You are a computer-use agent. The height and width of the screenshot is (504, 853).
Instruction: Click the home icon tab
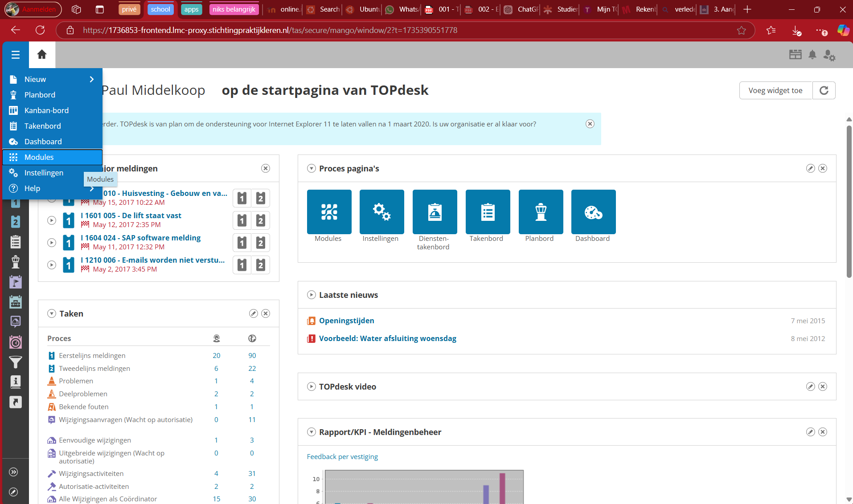[42, 55]
